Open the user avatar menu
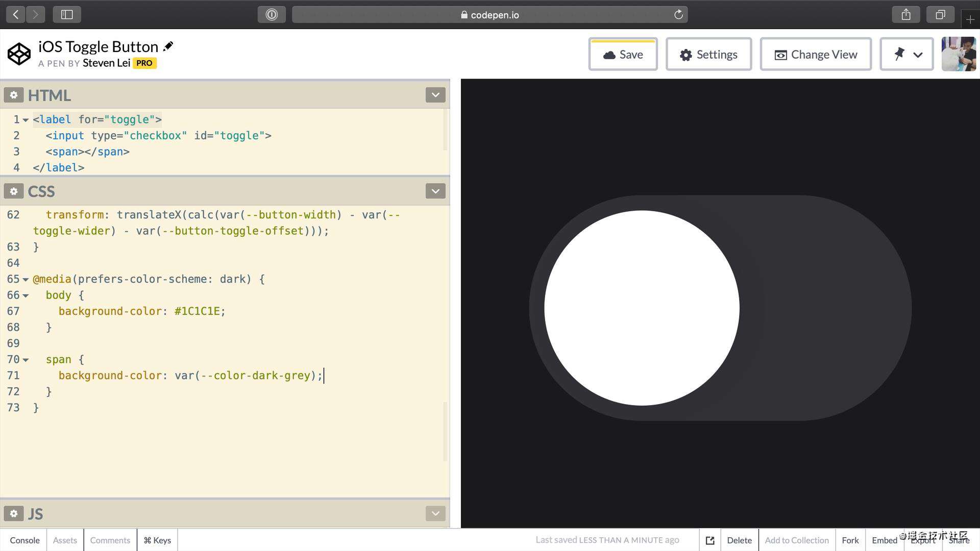The width and height of the screenshot is (980, 551). click(x=959, y=54)
